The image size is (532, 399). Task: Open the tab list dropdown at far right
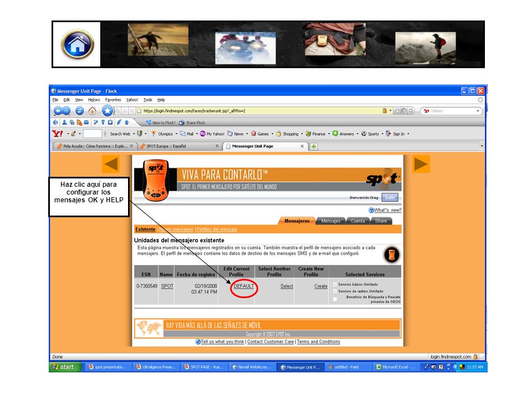coord(482,146)
